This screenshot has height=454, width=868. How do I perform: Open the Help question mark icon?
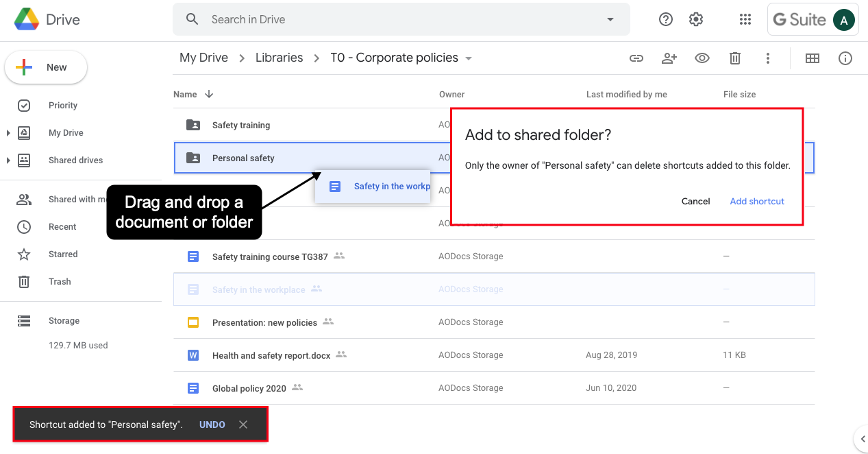tap(666, 19)
